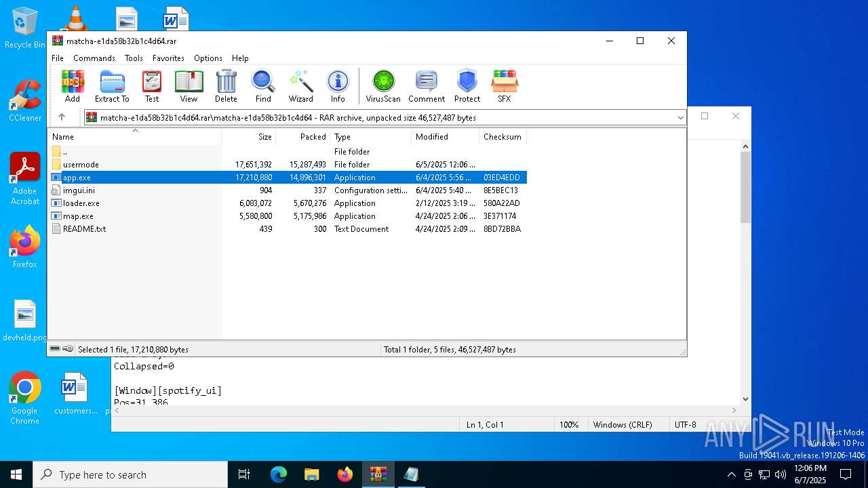Open File Explorer from taskbar
868x488 pixels.
[311, 474]
